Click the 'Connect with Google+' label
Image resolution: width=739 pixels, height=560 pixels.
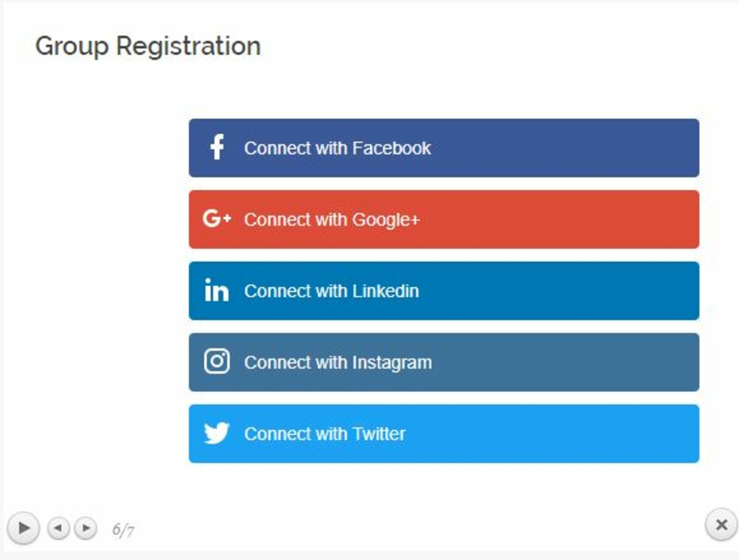click(x=332, y=220)
